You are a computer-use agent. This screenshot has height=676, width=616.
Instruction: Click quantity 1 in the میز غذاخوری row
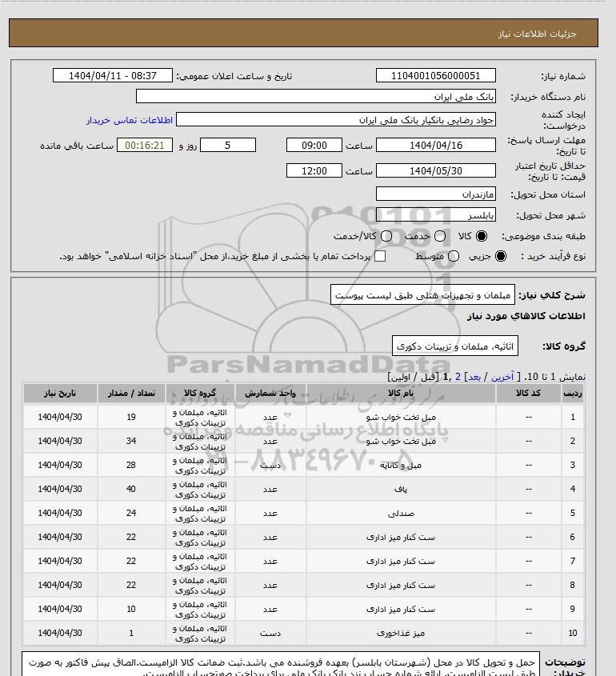pyautogui.click(x=131, y=633)
